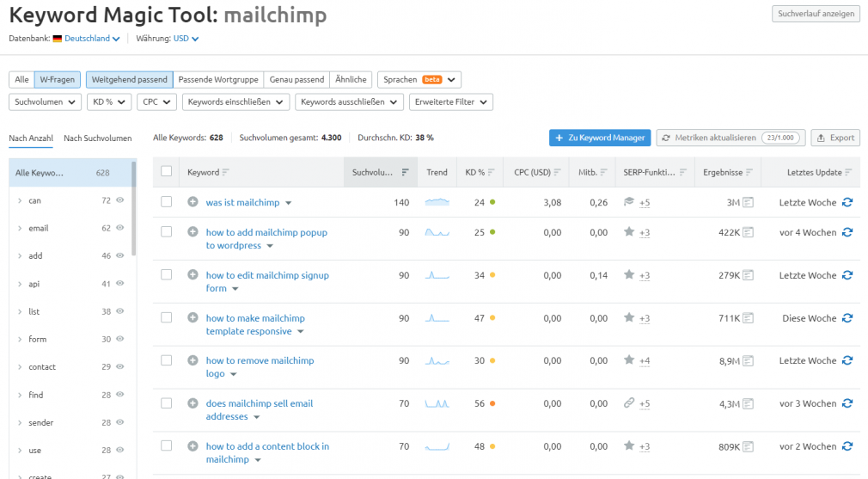The height and width of the screenshot is (479, 868).
Task: Open the Suchvolumen filter dropdown
Action: coord(45,101)
